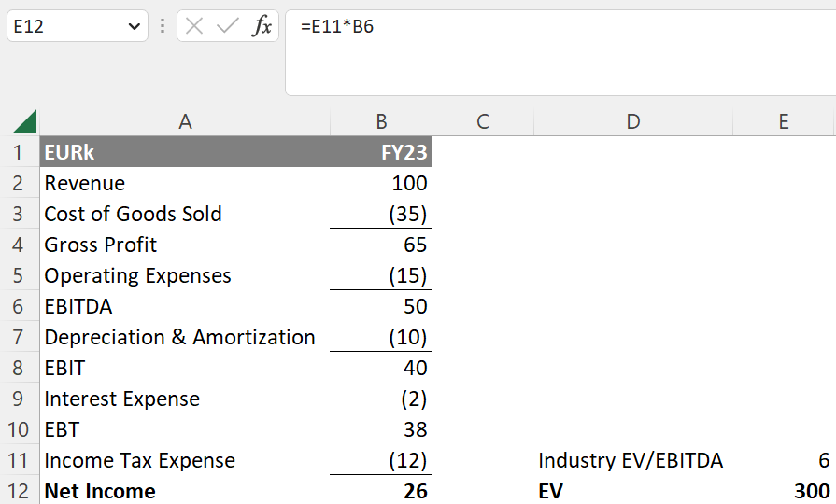Select column A header
The height and width of the screenshot is (504, 836).
tap(185, 121)
